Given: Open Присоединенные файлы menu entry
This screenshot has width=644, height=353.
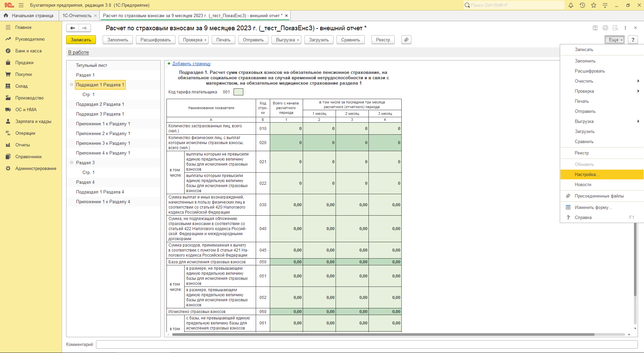Looking at the screenshot, I should click(602, 196).
